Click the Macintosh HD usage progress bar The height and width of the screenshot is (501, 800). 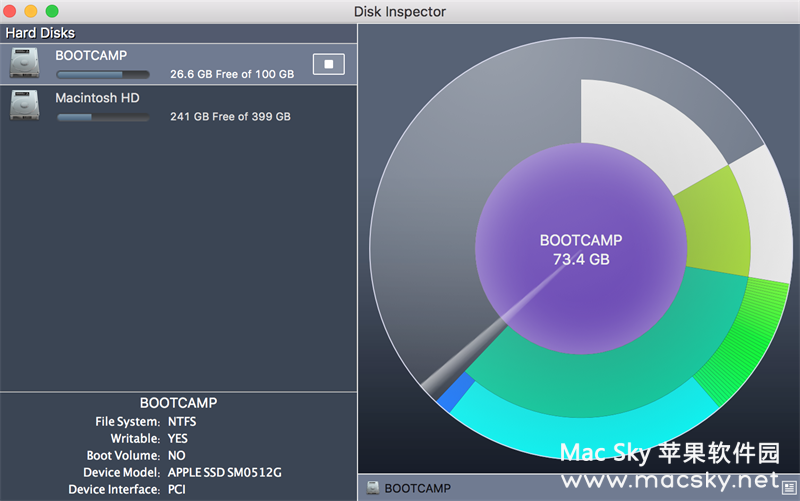103,117
